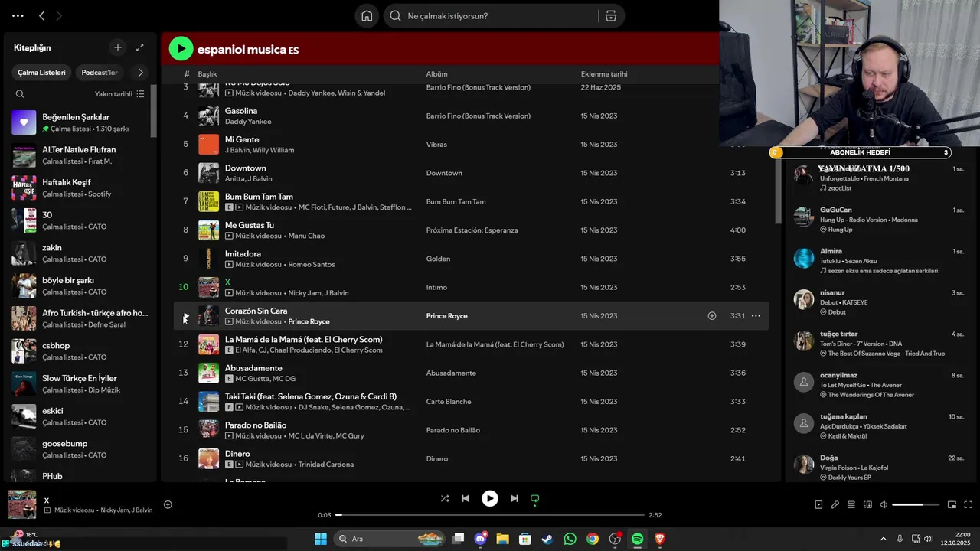
Task: Go to Spotify home
Action: (x=367, y=16)
